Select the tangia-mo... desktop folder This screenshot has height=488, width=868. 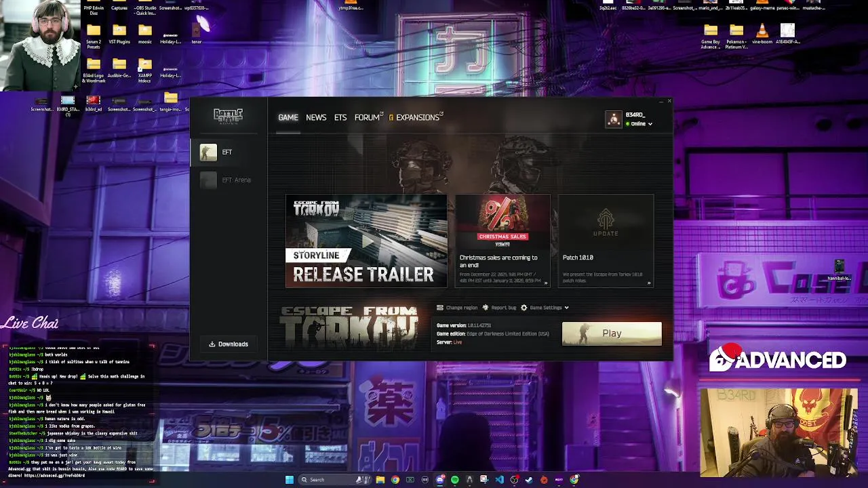(x=170, y=103)
